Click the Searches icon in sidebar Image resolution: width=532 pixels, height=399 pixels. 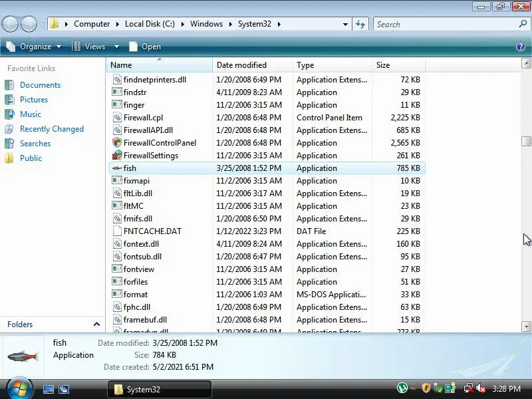tap(9, 144)
